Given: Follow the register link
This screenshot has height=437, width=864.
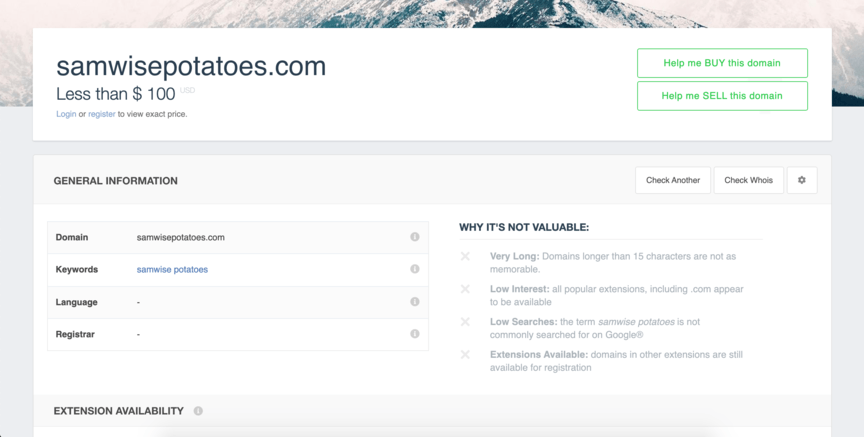Looking at the screenshot, I should [x=102, y=114].
